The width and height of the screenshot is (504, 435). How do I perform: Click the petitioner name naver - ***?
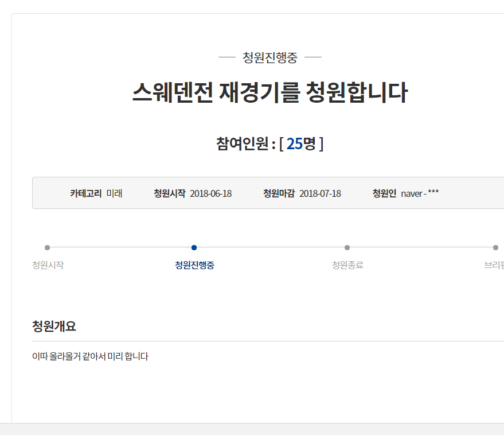coord(420,193)
